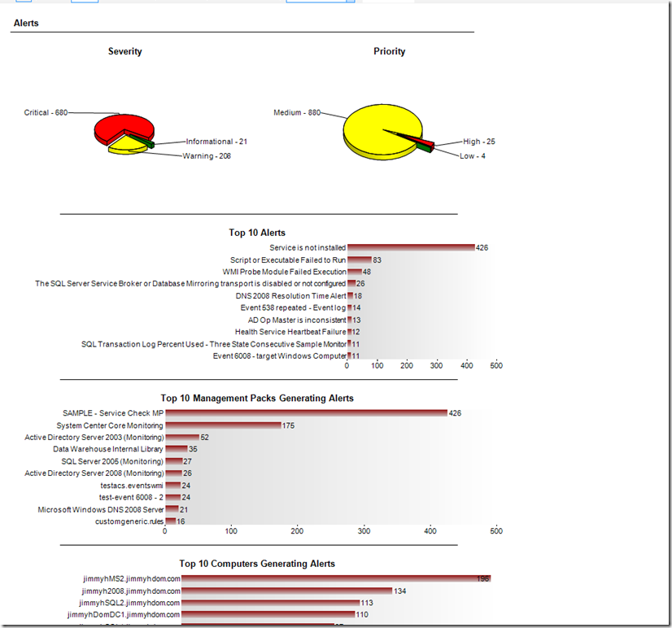Click 'Event 538 repeated - Event log'
Viewport: 672px width, 628px height.
coord(293,307)
